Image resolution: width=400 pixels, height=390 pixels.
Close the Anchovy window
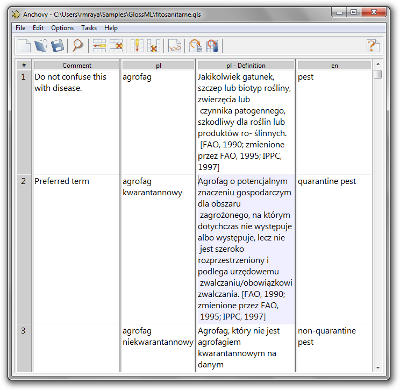(373, 12)
